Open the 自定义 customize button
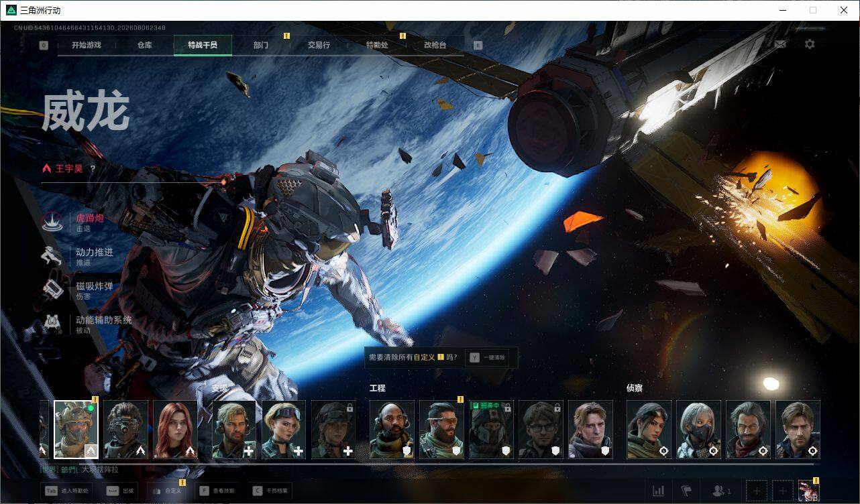Viewport: 860px width, 504px height. pyautogui.click(x=166, y=491)
